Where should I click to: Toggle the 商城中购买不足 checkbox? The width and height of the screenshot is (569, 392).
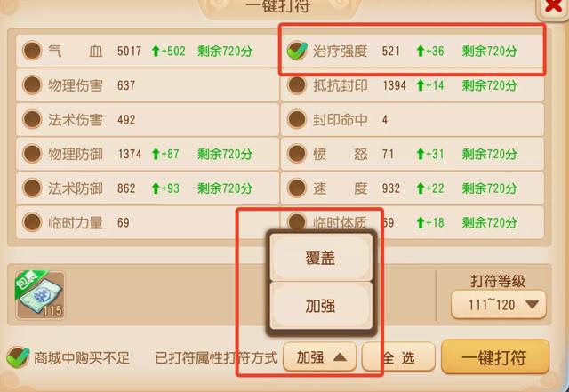pos(18,357)
